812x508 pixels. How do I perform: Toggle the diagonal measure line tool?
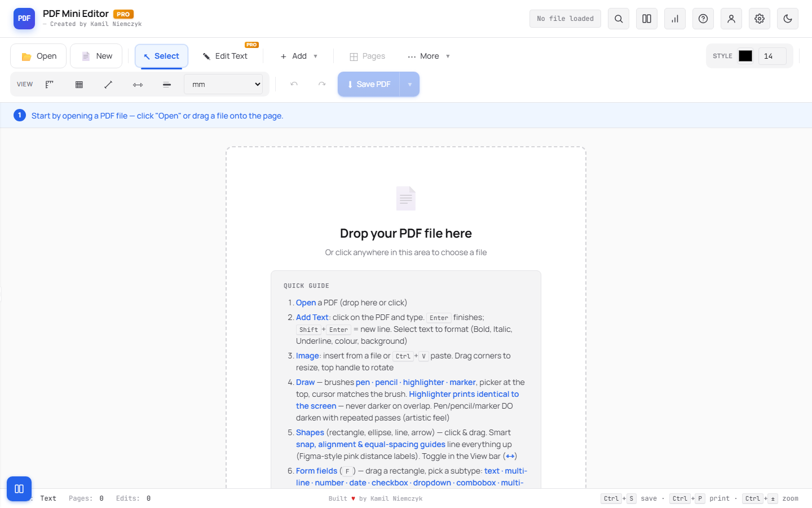coord(108,84)
